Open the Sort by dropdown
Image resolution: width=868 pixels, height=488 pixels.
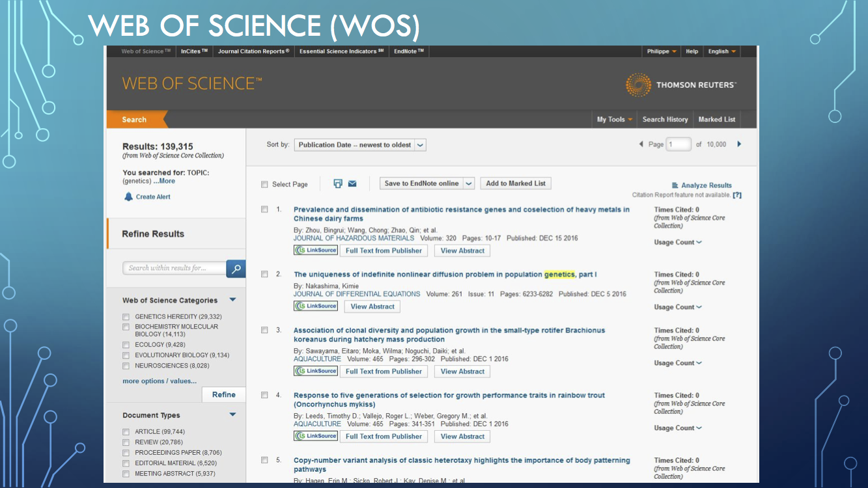click(x=360, y=145)
